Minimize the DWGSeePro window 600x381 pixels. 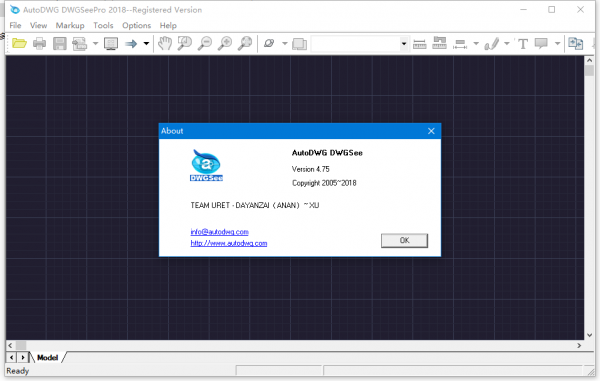[523, 10]
